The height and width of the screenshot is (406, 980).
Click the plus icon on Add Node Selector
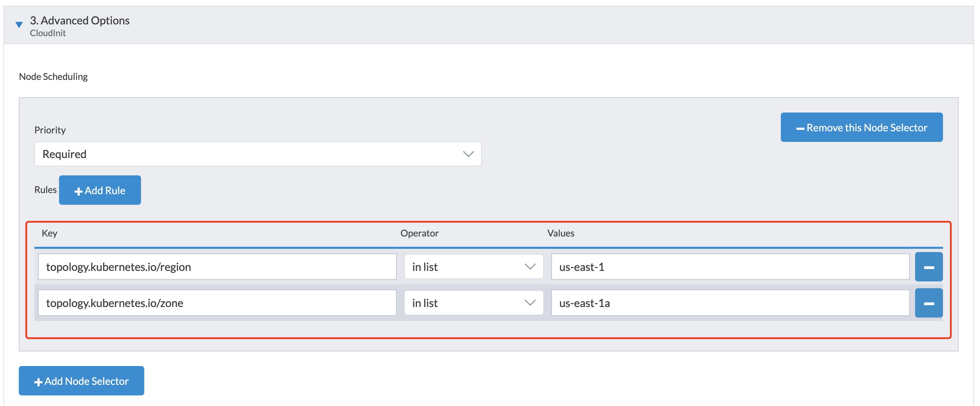pos(38,382)
